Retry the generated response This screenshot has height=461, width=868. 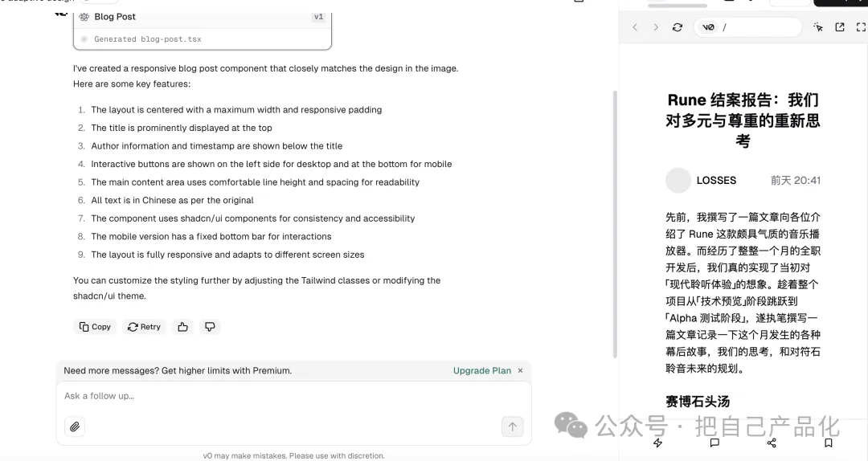144,327
